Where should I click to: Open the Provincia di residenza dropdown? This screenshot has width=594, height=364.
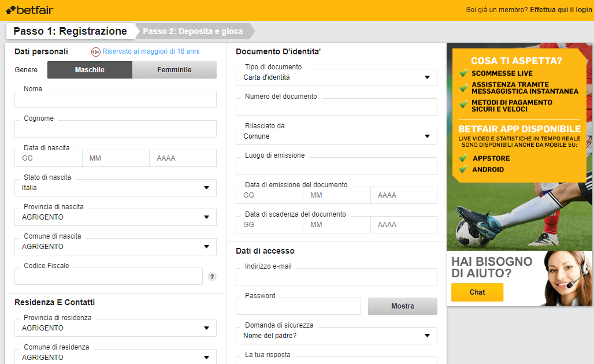116,328
